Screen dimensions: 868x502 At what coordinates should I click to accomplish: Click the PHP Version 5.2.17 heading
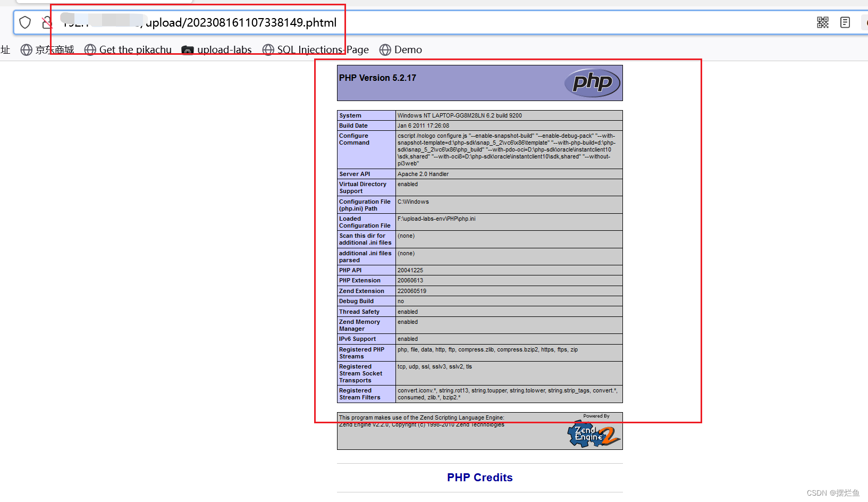point(377,78)
